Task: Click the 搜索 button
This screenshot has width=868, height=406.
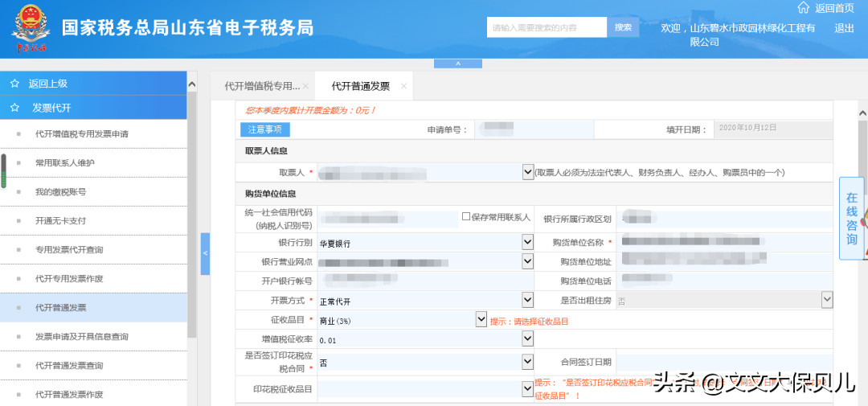Action: click(623, 27)
